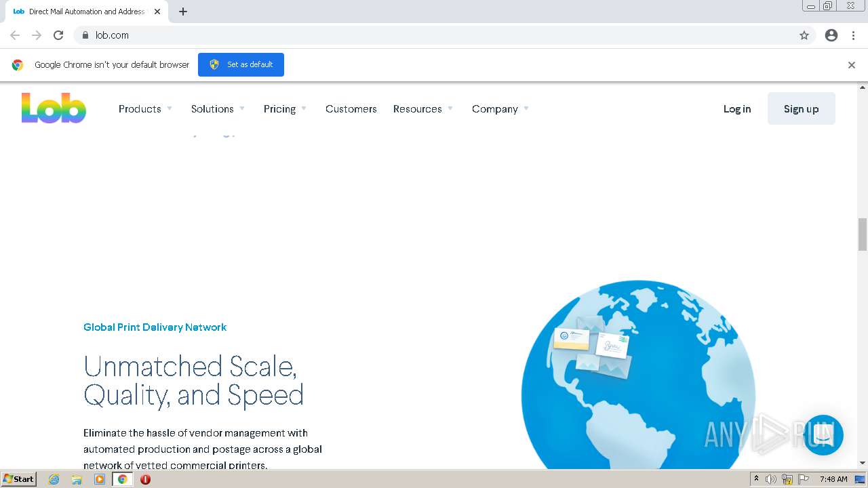Open the chat widget bubble
The height and width of the screenshot is (488, 868).
(x=823, y=435)
